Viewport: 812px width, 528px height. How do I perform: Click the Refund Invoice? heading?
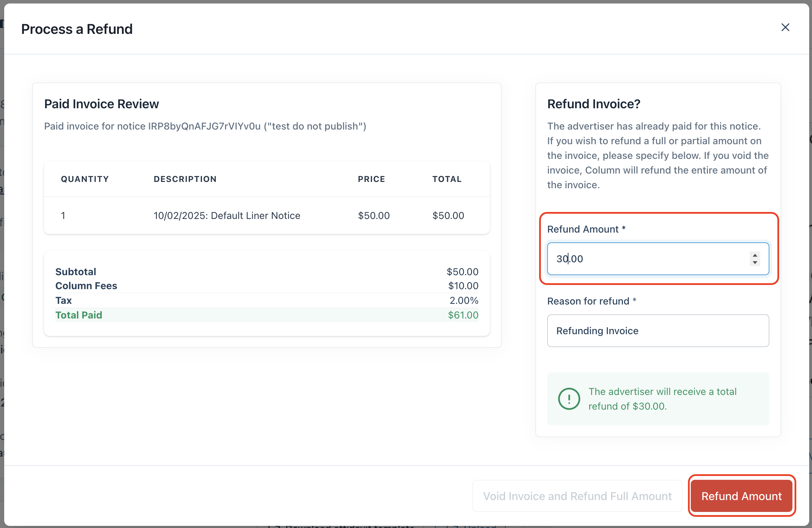click(x=594, y=104)
